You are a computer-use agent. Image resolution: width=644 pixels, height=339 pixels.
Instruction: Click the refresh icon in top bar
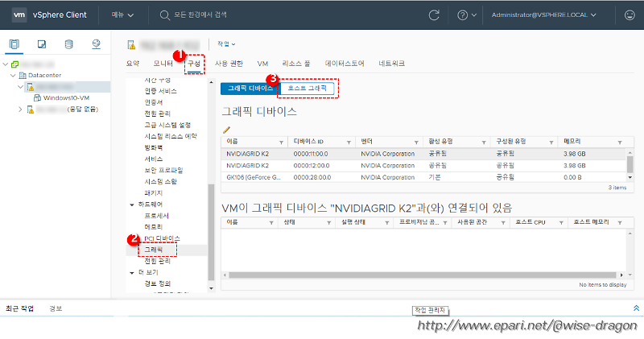tap(434, 15)
